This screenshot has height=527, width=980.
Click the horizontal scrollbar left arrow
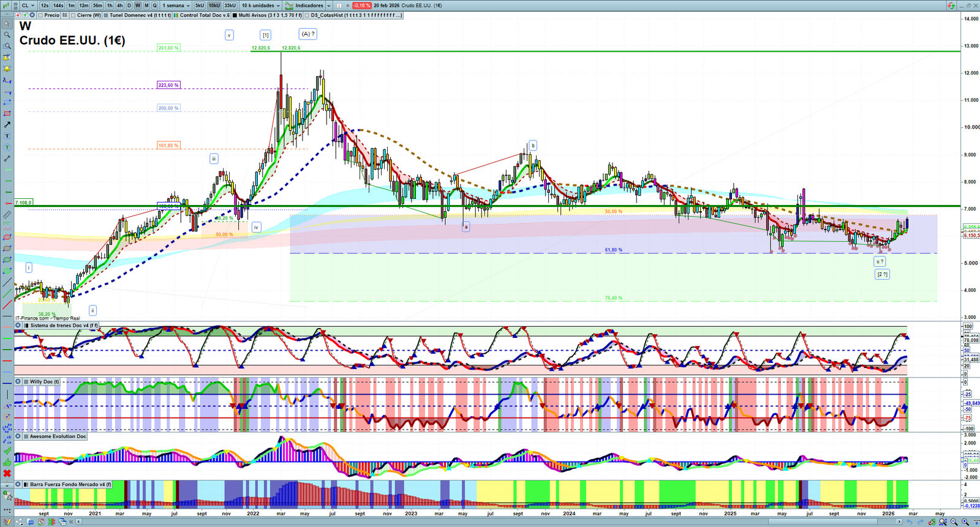pos(79,522)
